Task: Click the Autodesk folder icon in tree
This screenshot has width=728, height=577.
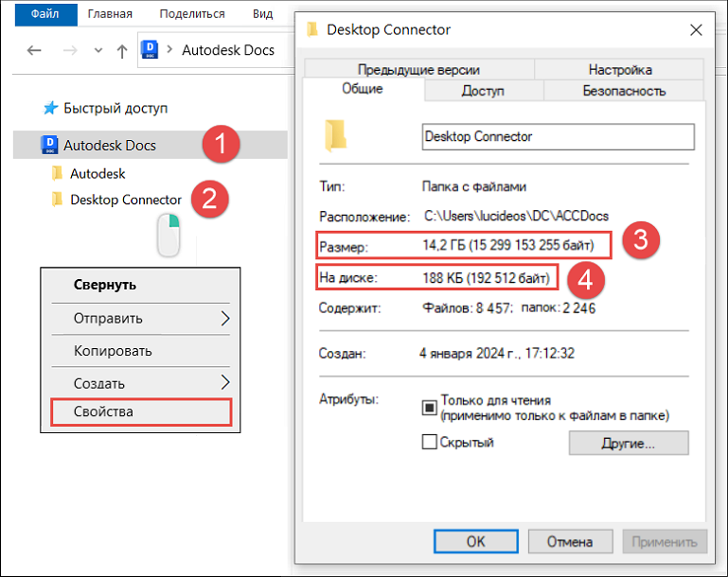Action: point(57,173)
